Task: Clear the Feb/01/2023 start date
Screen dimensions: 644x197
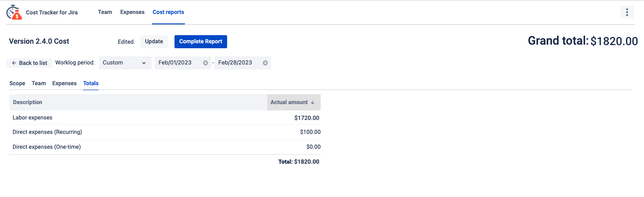Action: (x=206, y=63)
